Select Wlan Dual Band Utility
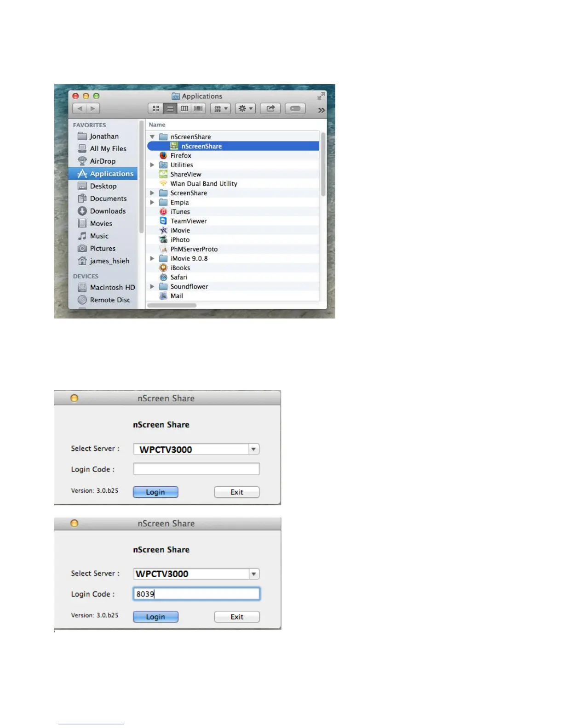 (233, 183)
